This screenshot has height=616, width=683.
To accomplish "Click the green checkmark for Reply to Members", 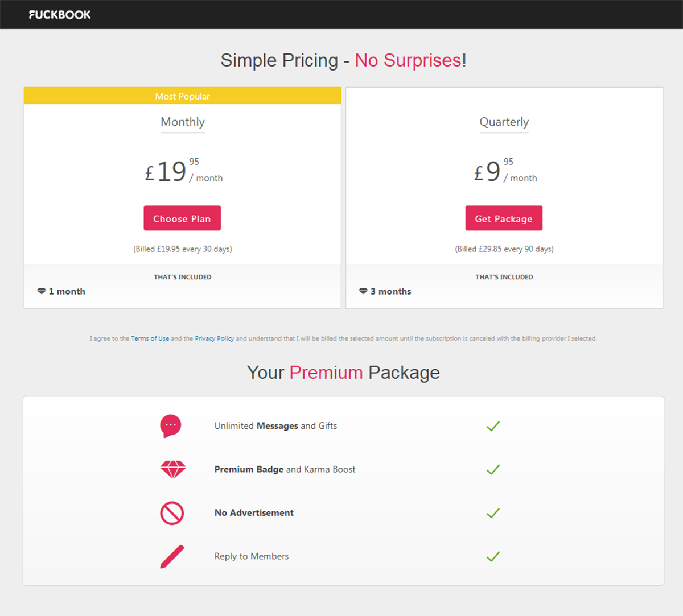I will click(493, 556).
